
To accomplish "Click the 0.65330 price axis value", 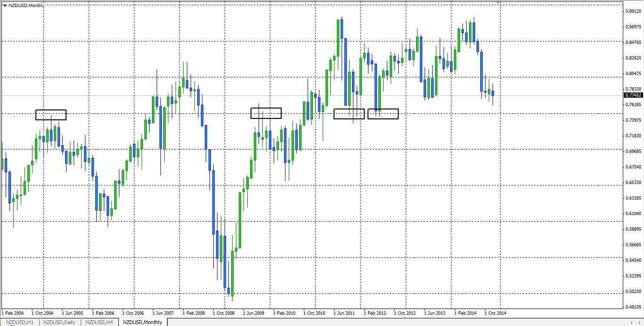I will 634,182.
